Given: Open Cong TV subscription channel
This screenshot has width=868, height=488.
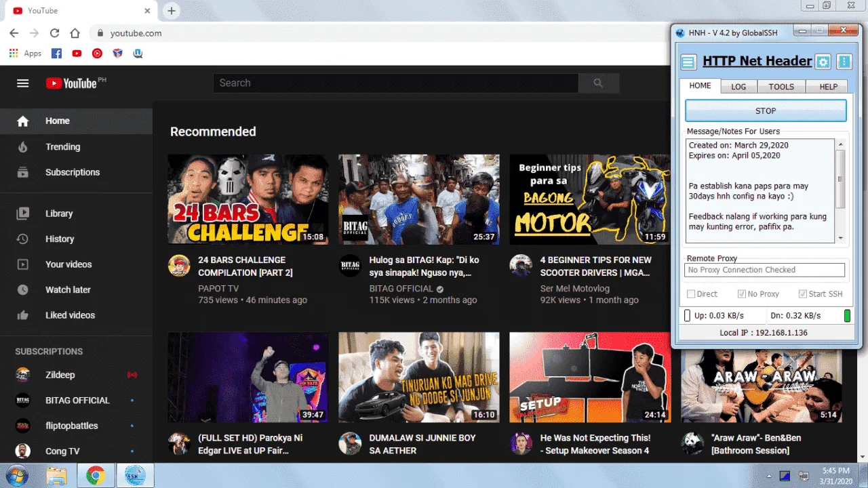Looking at the screenshot, I should click(76, 451).
